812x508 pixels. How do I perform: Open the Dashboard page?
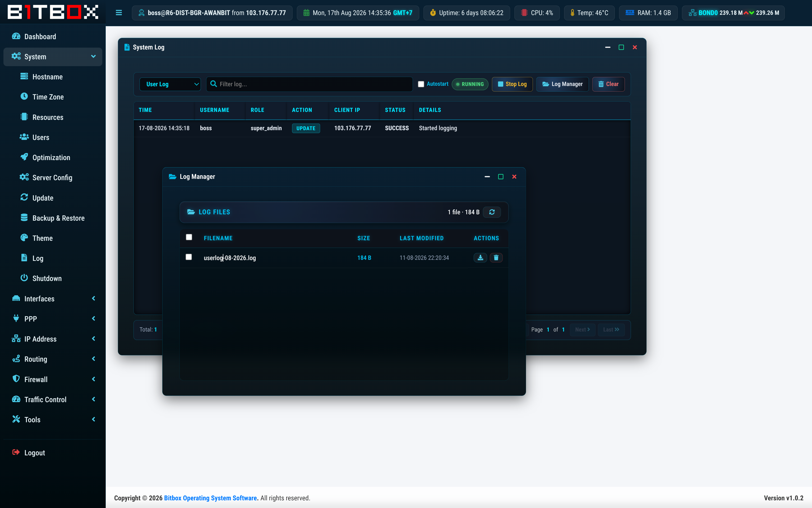point(53,37)
